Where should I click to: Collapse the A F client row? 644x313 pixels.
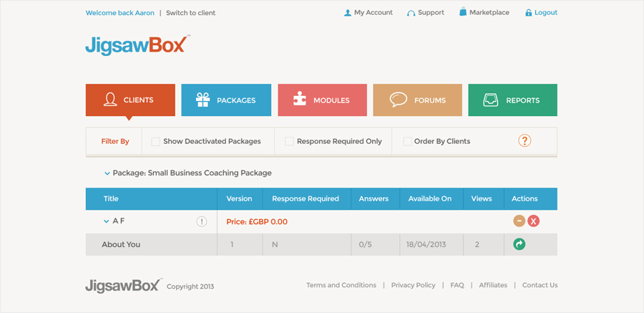pyautogui.click(x=107, y=221)
